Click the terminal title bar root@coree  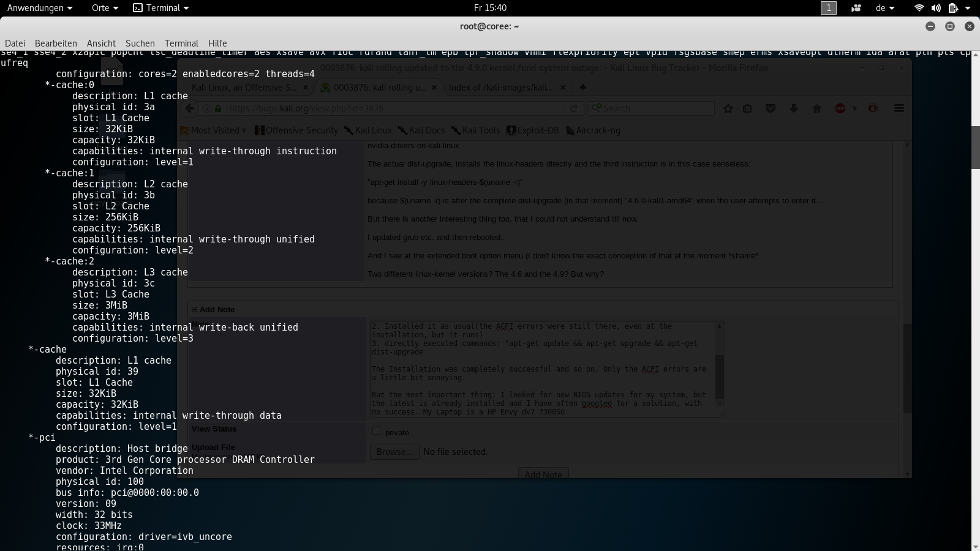tap(489, 26)
